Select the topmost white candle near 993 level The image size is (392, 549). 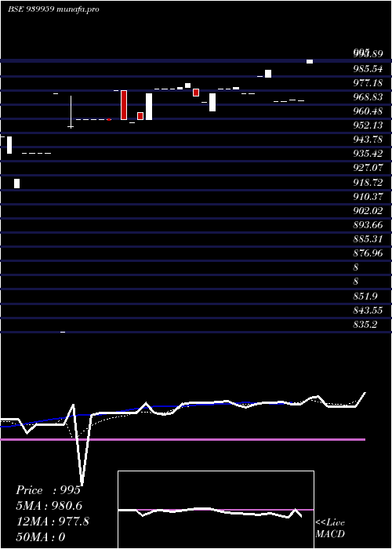click(310, 62)
